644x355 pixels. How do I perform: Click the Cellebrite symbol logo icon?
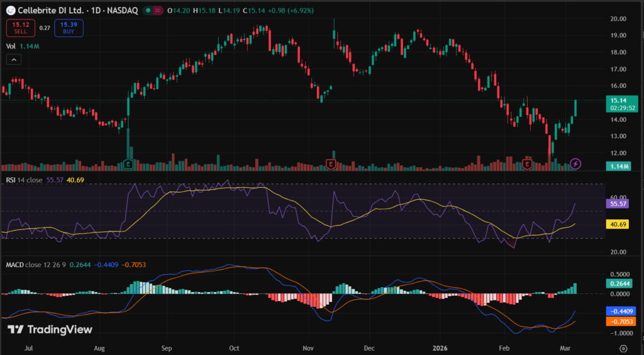tap(10, 11)
